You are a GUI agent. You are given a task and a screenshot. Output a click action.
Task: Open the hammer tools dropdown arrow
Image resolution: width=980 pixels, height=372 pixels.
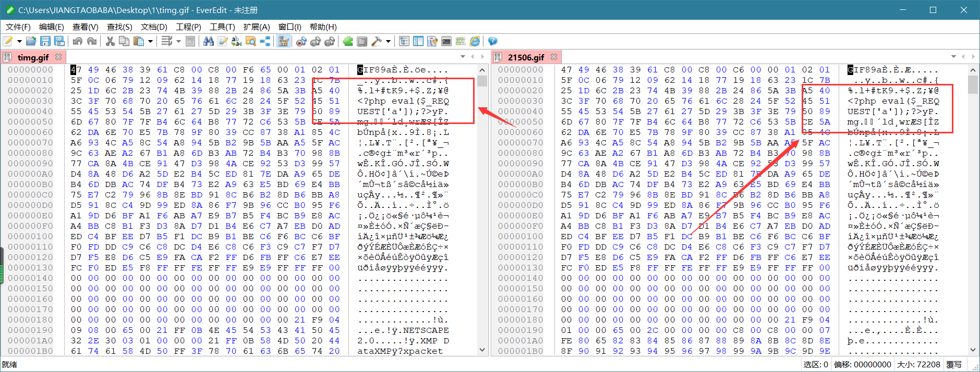(x=388, y=41)
